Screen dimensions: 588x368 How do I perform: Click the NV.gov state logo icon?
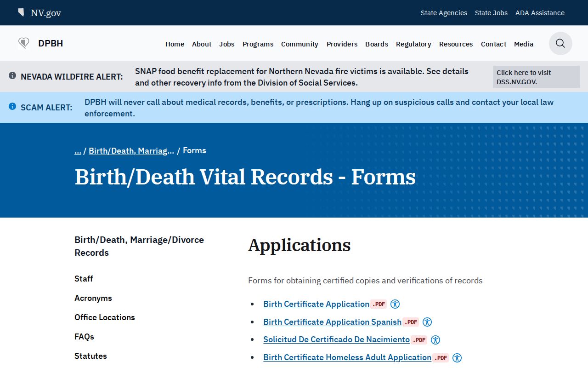tap(21, 12)
